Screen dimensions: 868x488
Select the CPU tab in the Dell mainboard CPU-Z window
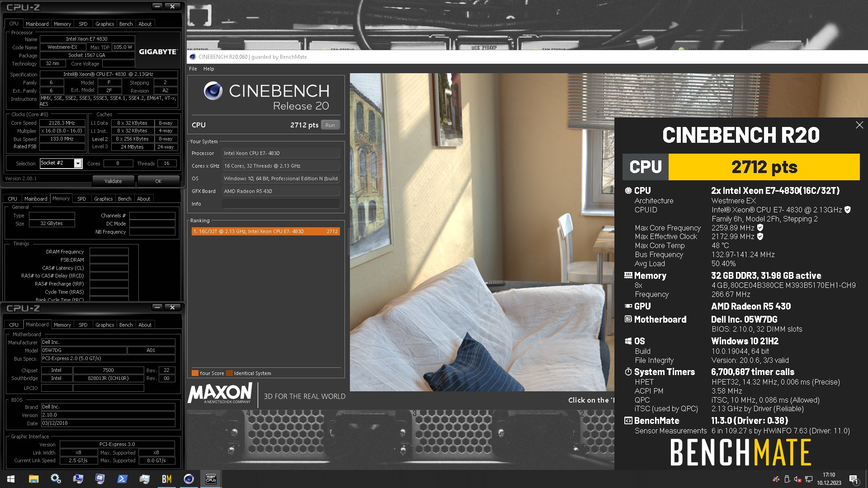coord(14,325)
